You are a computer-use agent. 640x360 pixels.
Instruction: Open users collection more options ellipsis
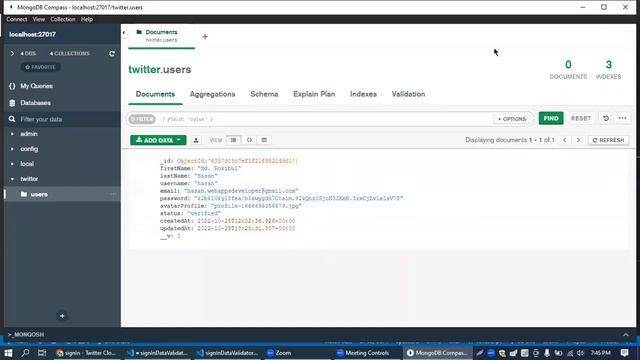click(x=113, y=194)
